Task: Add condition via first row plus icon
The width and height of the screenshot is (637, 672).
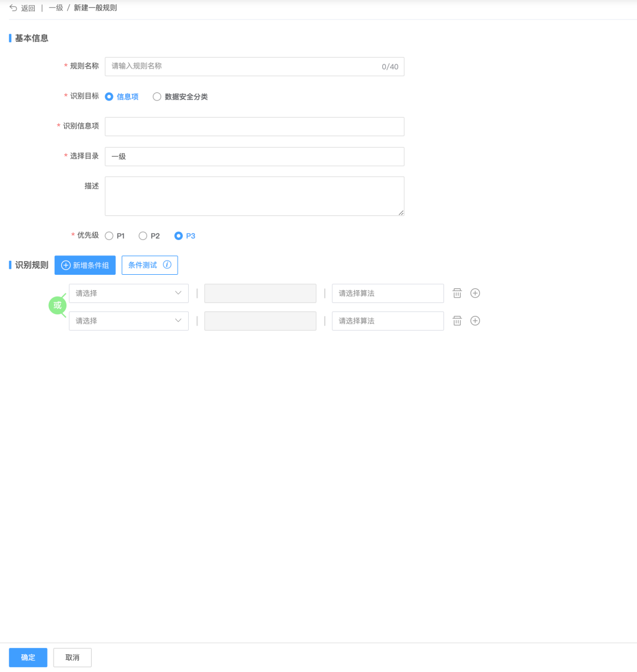Action: click(475, 293)
